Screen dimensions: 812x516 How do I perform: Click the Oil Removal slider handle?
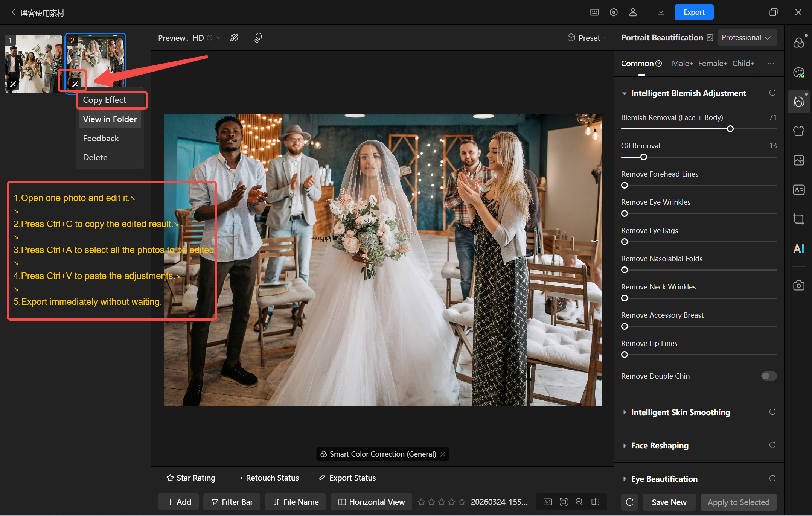(x=644, y=157)
